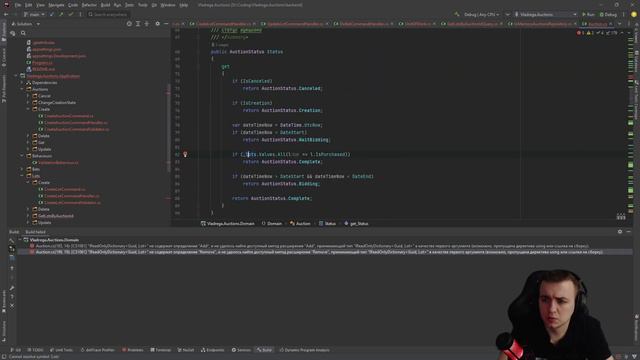This screenshot has height=360, width=640.
Task: Open Build panel settings gear
Action: [x=620, y=231]
